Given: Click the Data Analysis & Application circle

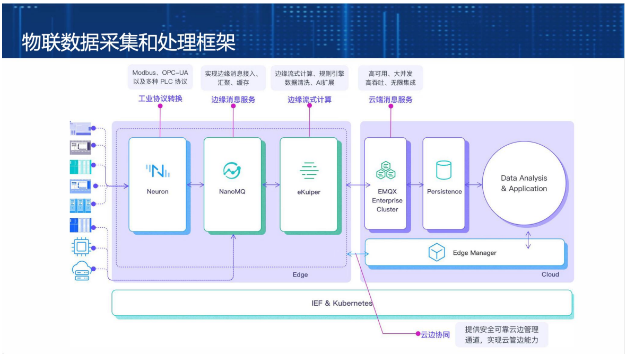Looking at the screenshot, I should [x=524, y=183].
